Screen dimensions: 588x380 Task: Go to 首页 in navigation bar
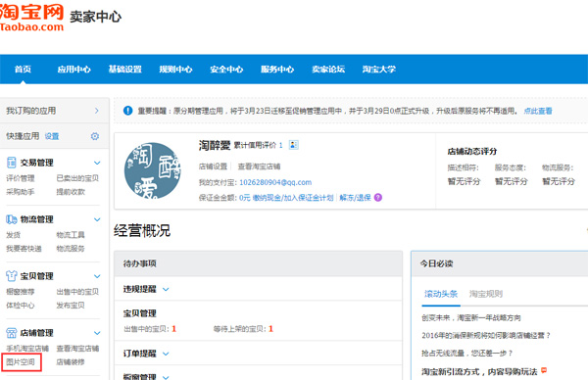click(23, 69)
